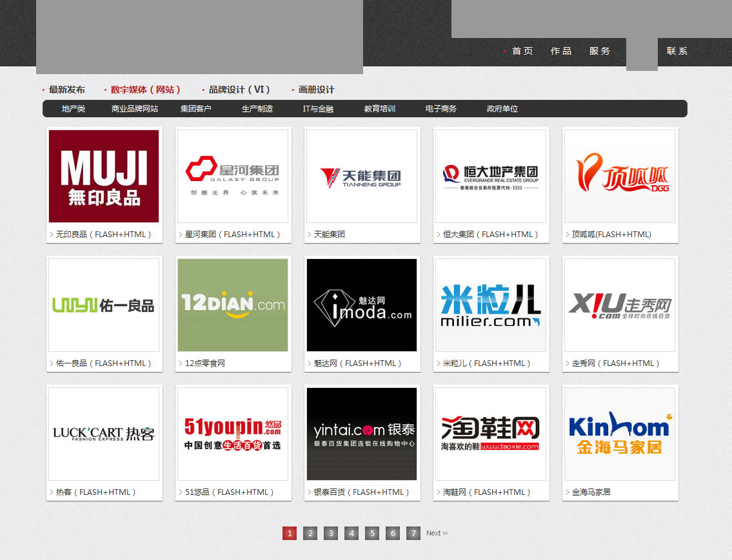Open 联系 in the top navigation
The width and height of the screenshot is (732, 560).
tap(677, 51)
